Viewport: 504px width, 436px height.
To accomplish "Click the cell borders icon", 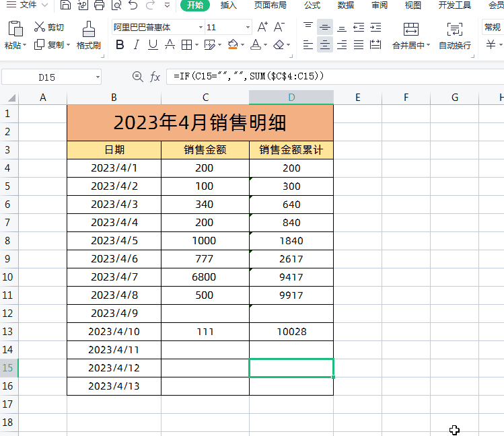I will point(186,44).
